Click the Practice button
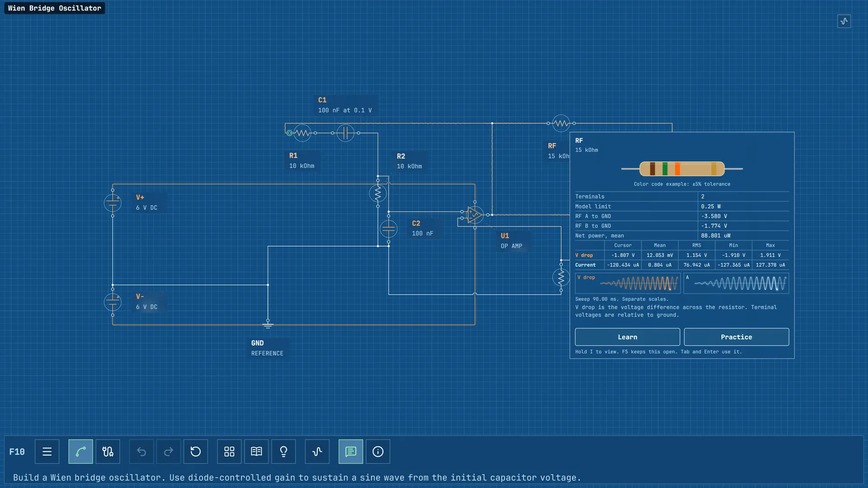 pos(736,337)
